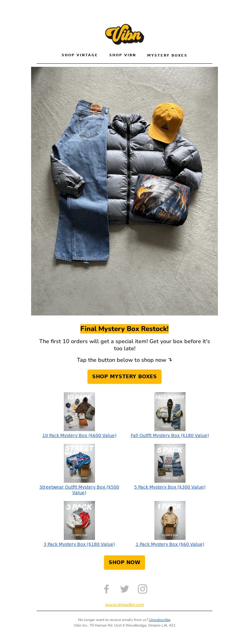249x644 pixels.
Task: Click the Unsubscribe link in footer
Action: tap(160, 620)
